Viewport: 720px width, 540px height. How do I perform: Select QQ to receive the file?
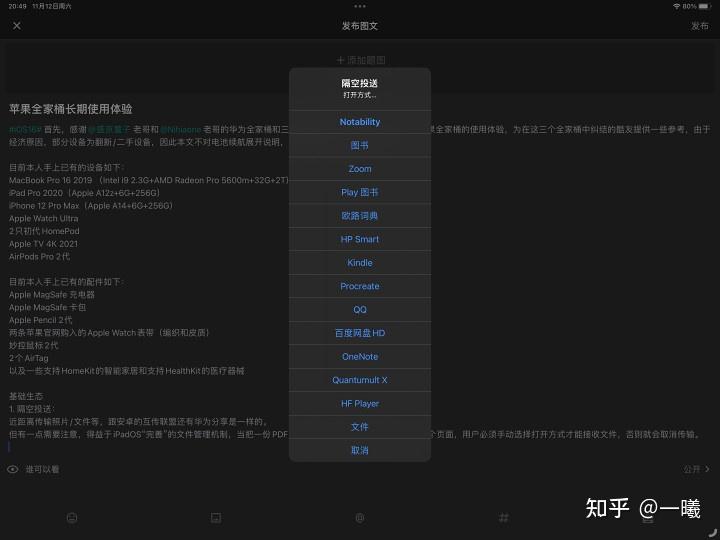(x=360, y=309)
